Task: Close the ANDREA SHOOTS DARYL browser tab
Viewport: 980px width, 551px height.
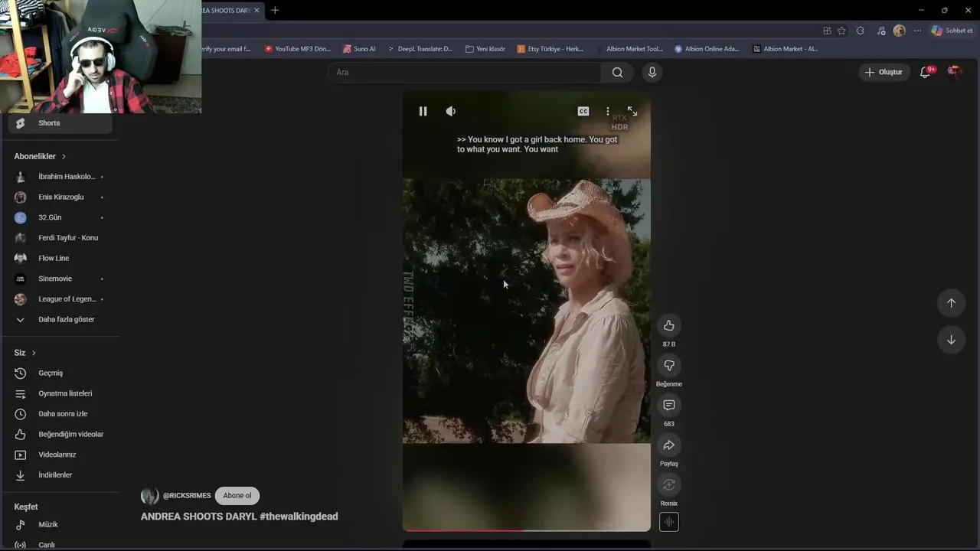Action: [256, 10]
